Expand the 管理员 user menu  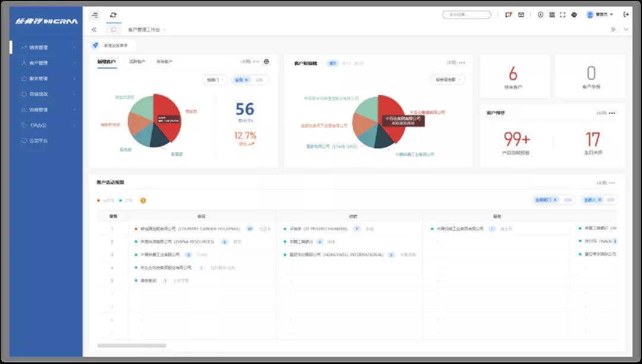point(600,15)
